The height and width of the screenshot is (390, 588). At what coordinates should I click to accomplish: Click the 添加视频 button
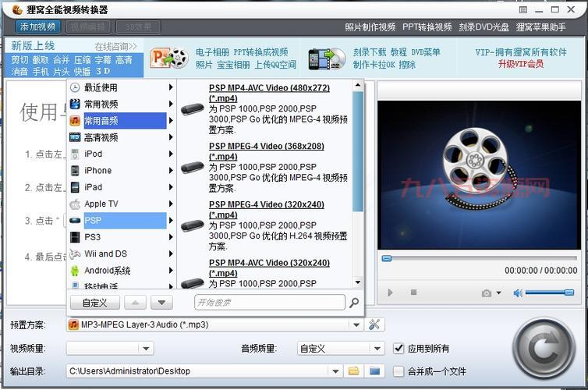37,27
